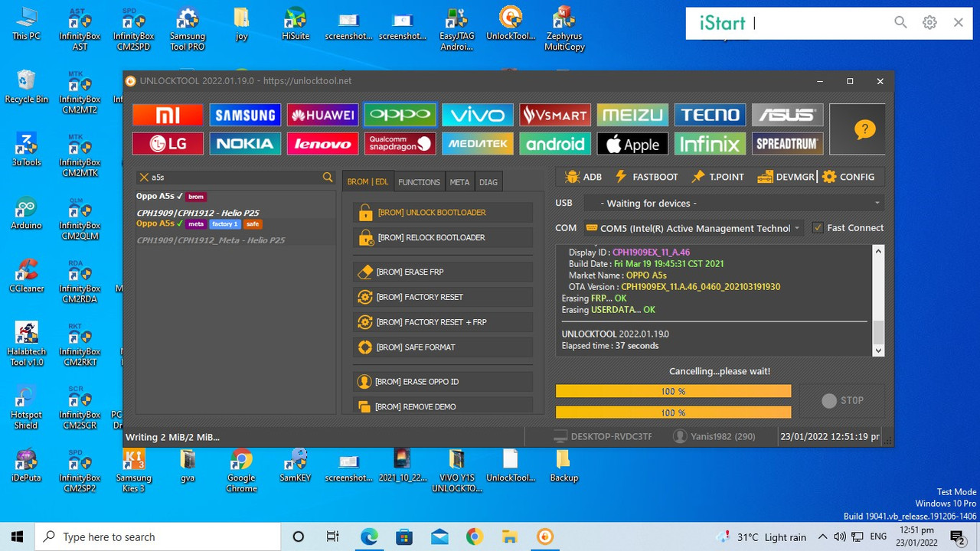Select the Qualcomm Snapdragon icon
This screenshot has height=551, width=980.
coord(400,144)
